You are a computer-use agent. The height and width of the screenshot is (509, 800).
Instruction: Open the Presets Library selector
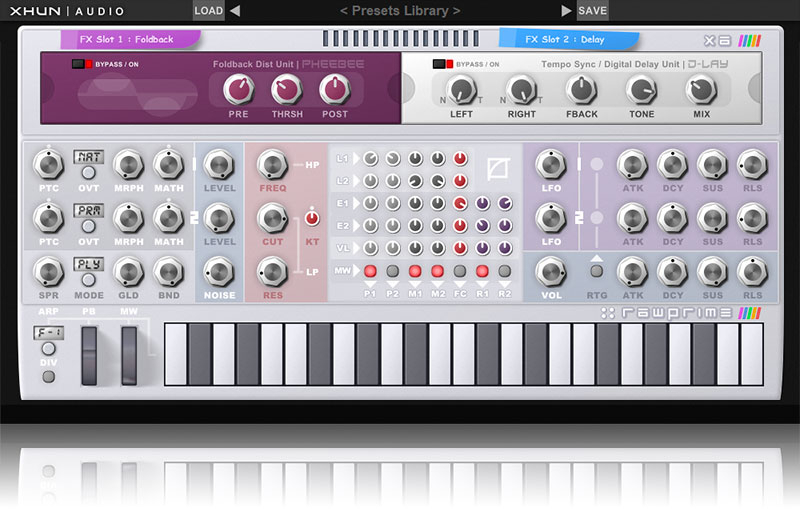click(x=400, y=11)
